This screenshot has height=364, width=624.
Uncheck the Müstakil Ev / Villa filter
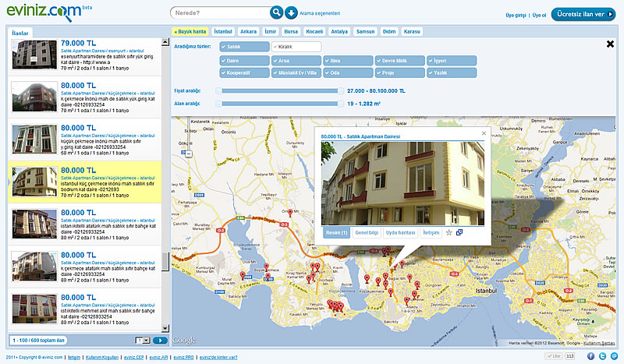275,72
